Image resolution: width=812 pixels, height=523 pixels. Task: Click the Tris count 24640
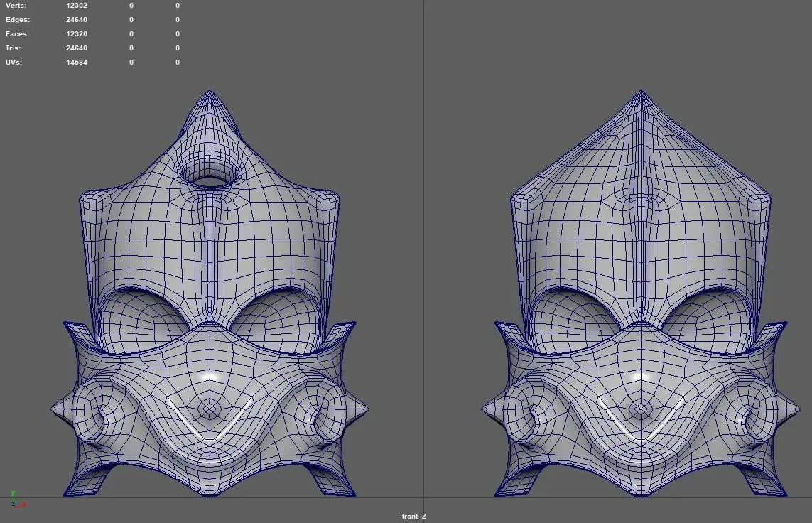(77, 48)
